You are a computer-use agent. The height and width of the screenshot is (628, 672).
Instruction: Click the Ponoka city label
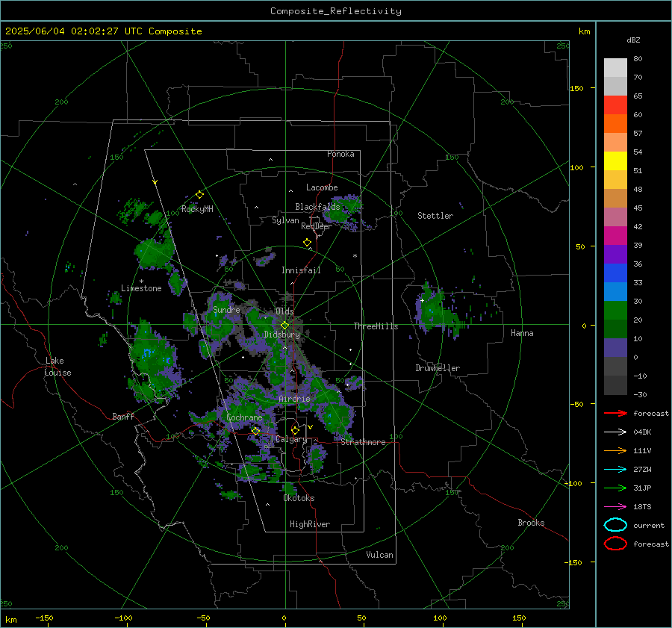pos(340,154)
